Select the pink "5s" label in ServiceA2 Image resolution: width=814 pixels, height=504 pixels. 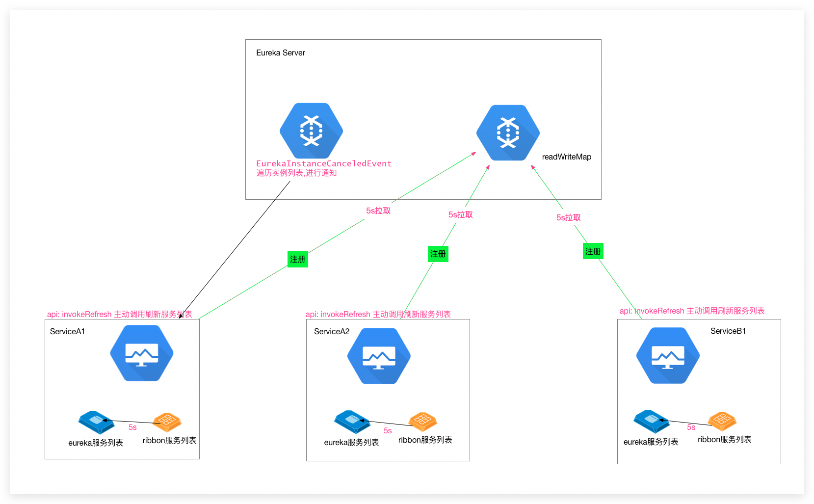pyautogui.click(x=388, y=430)
